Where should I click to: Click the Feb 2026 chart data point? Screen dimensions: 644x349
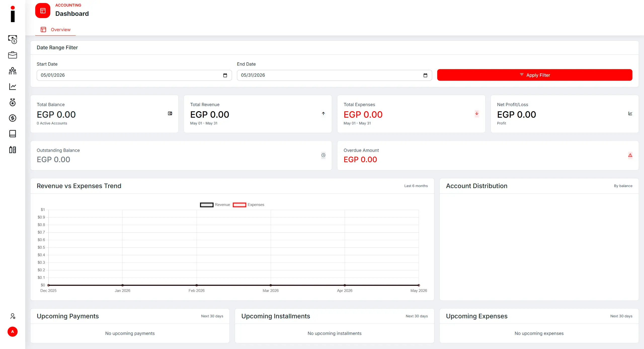tap(197, 285)
